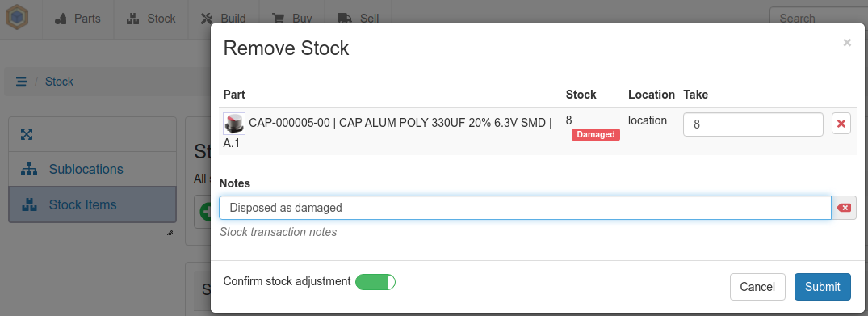Screen dimensions: 868x316
Task: Follow the Stock breadcrumb link
Action: click(x=59, y=82)
